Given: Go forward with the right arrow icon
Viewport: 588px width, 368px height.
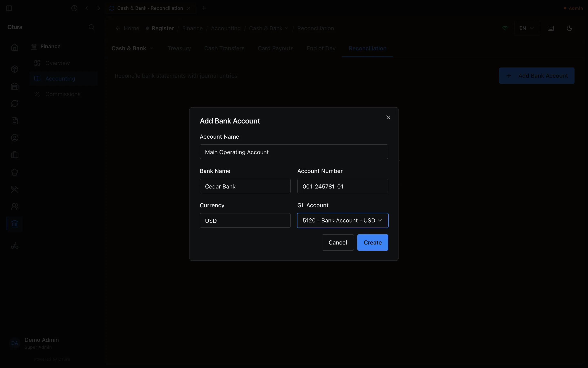Looking at the screenshot, I should tap(99, 8).
